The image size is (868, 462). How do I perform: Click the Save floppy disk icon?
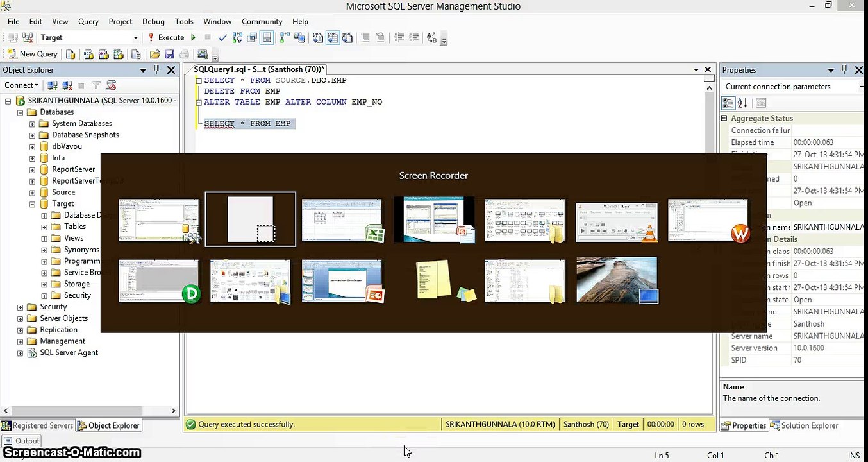tap(170, 55)
